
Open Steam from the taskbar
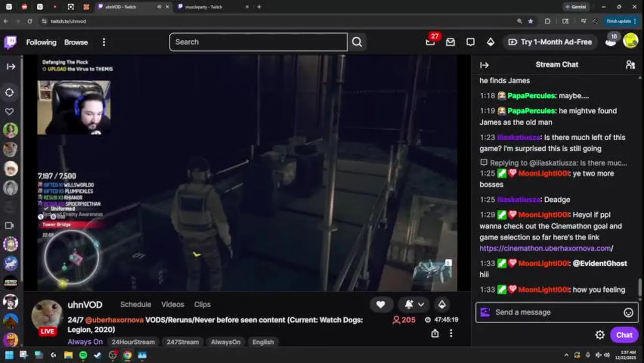[x=97, y=355]
